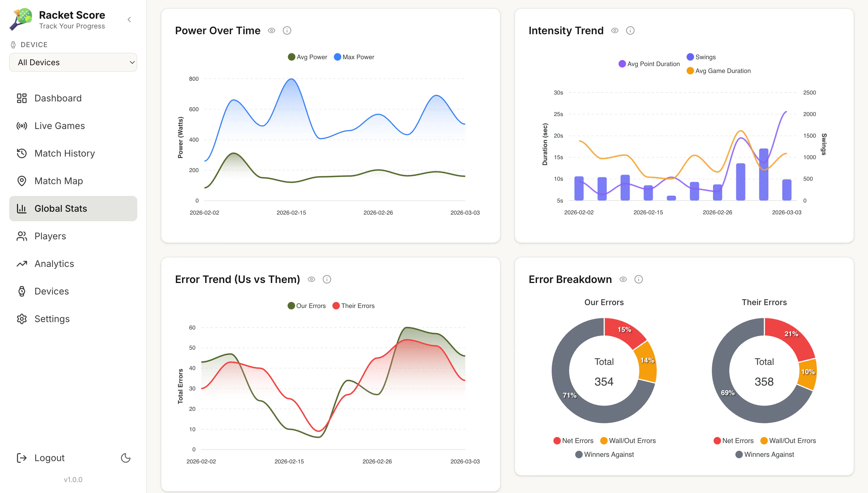Click Winners Against legend under Our Errors donut
868x493 pixels.
coord(604,455)
